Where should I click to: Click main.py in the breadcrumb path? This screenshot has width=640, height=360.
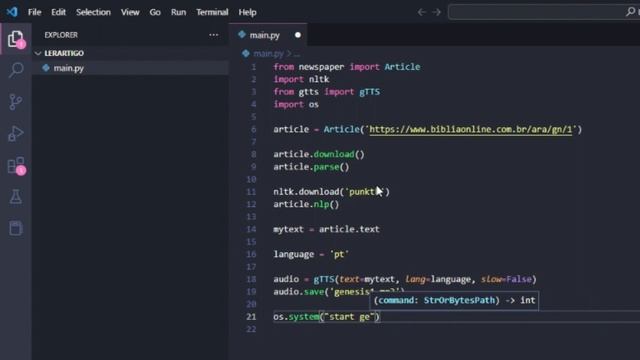[268, 53]
